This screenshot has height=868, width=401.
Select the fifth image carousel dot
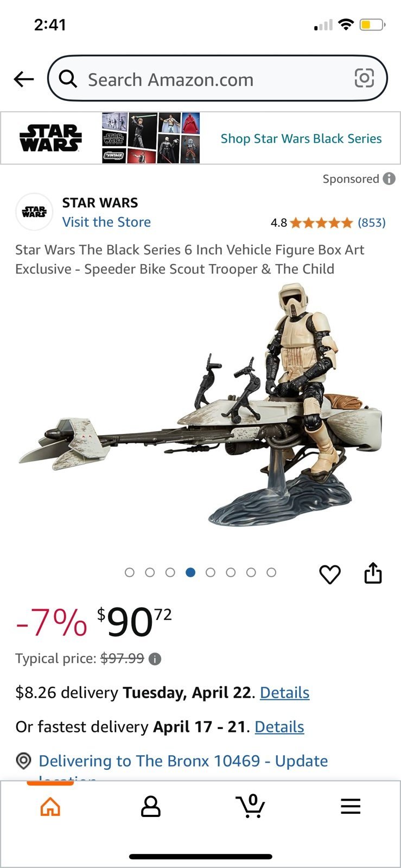pyautogui.click(x=211, y=572)
